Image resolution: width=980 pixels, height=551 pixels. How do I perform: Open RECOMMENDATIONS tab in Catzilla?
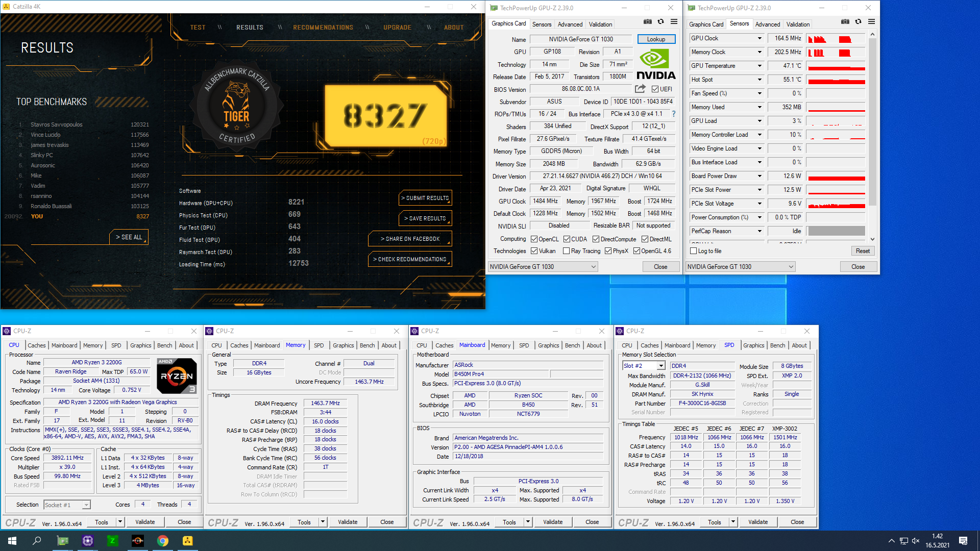coord(323,28)
